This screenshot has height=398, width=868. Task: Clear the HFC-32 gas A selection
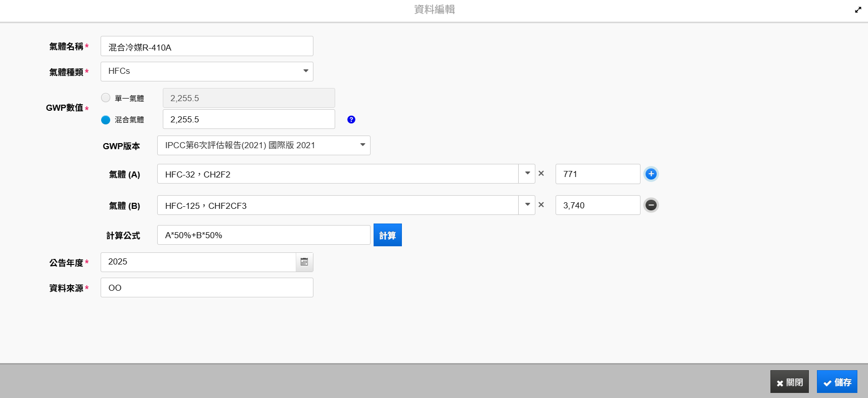541,173
